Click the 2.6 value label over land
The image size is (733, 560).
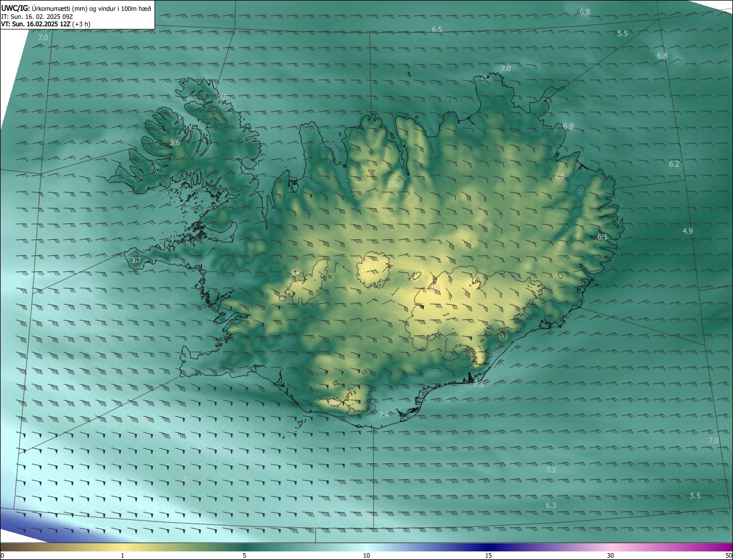point(559,176)
